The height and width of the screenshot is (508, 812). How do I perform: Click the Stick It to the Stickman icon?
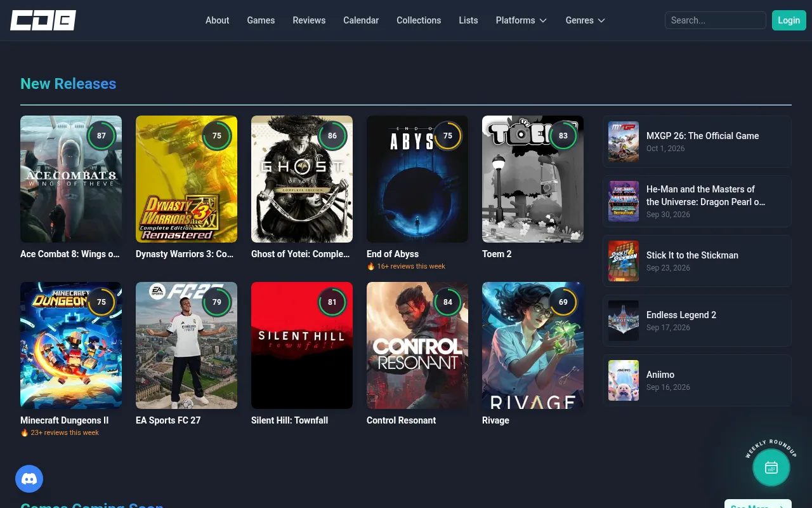(x=624, y=261)
